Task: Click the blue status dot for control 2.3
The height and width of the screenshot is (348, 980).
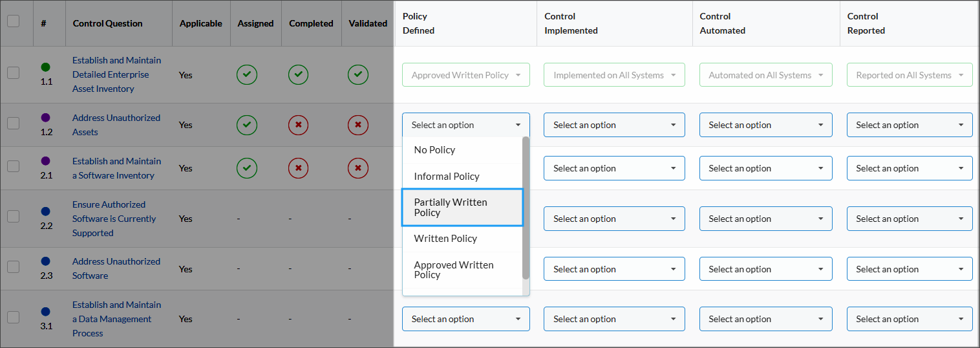Action: tap(45, 261)
